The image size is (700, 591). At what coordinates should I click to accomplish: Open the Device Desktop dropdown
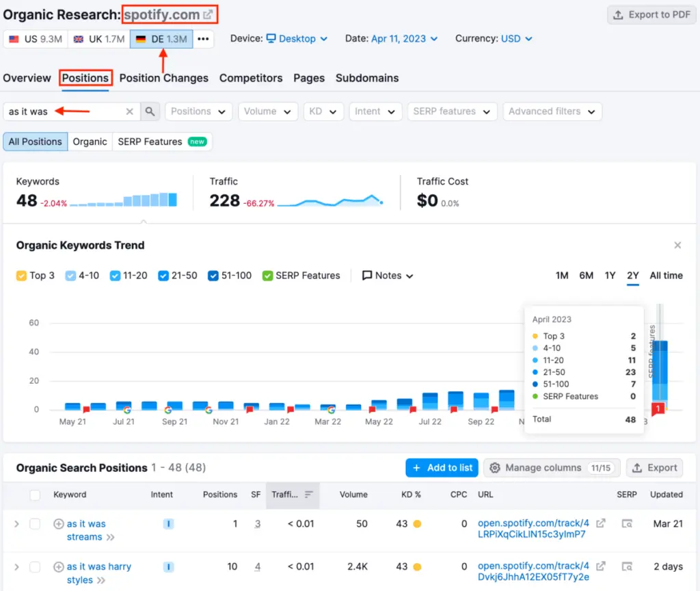click(x=297, y=39)
